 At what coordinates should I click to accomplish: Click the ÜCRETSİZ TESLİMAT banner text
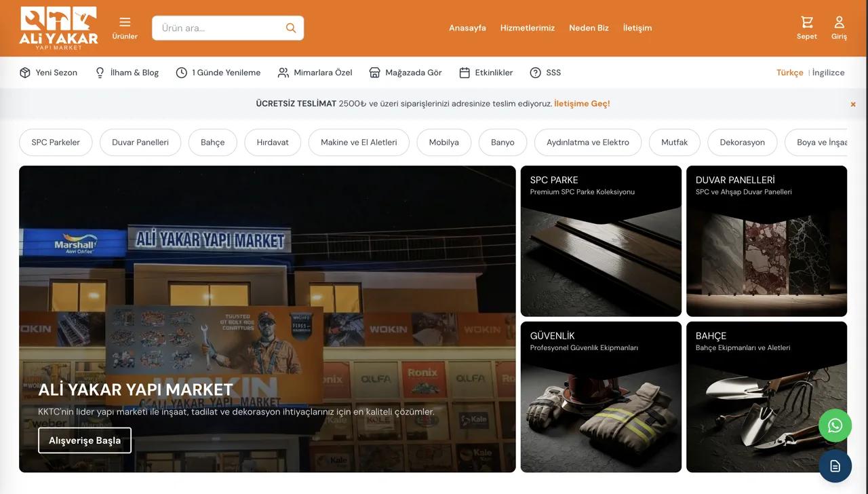[x=296, y=104]
